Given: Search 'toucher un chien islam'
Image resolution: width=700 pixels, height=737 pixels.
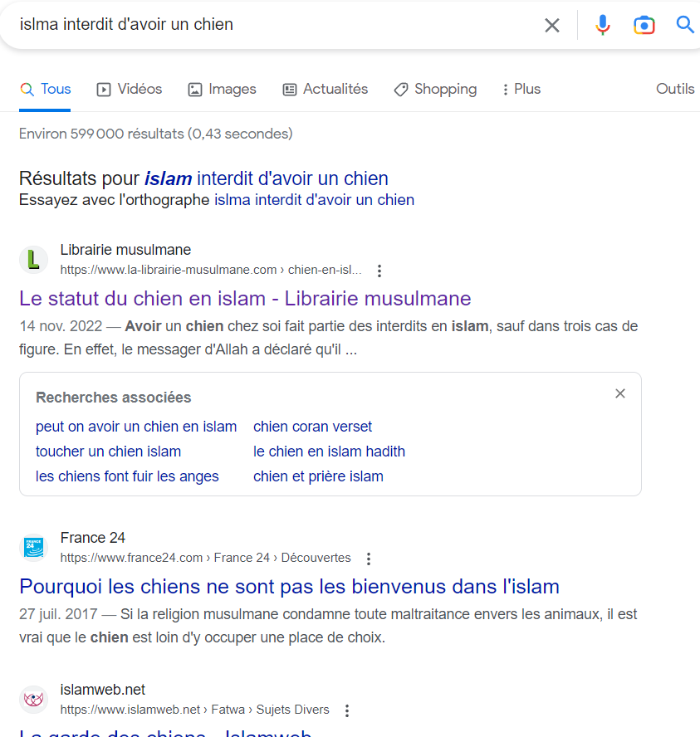Looking at the screenshot, I should point(108,451).
